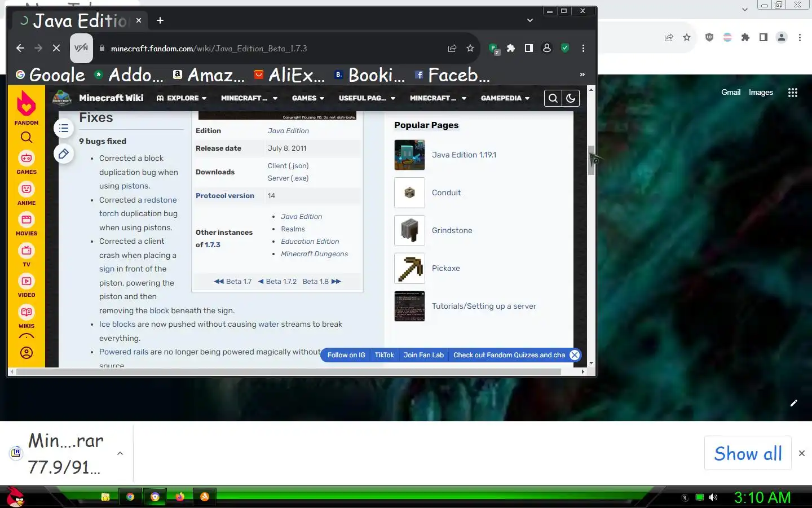This screenshot has width=812, height=508.
Task: Open Google apps grid in the background window
Action: tap(793, 93)
